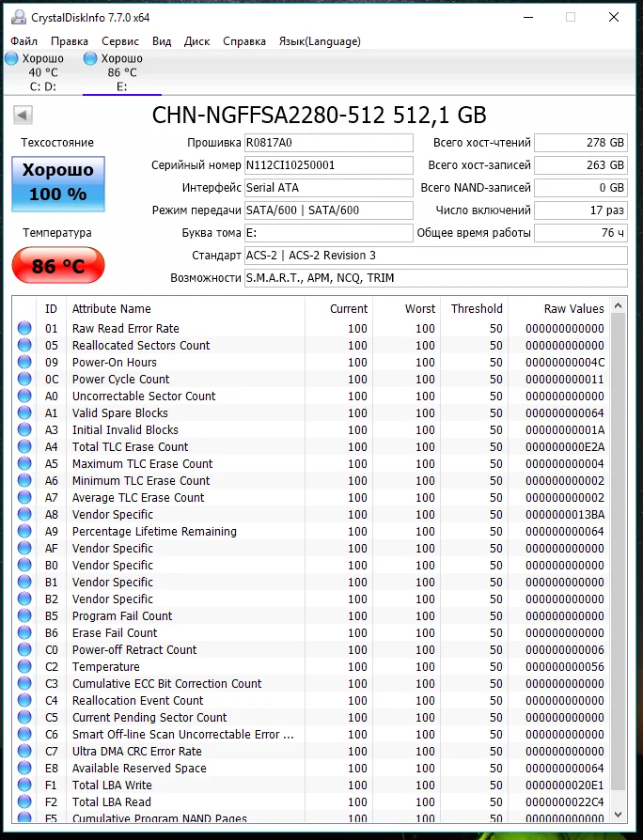Select the AF Vendor Specific row
Screen dimensions: 643x840
click(x=311, y=548)
